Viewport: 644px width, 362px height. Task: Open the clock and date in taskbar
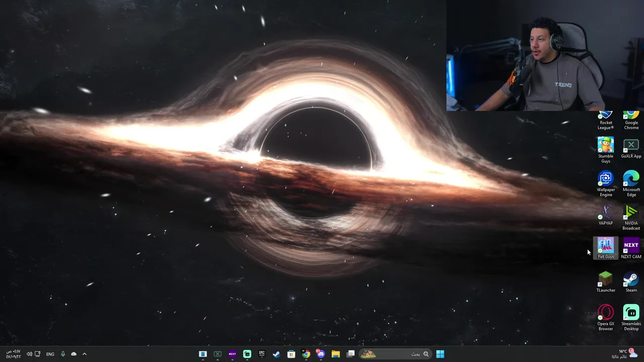click(14, 354)
